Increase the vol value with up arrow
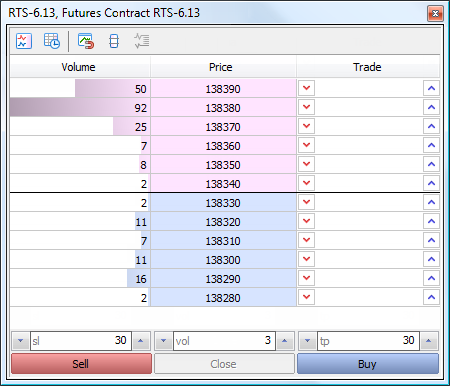450x386 pixels. (285, 341)
